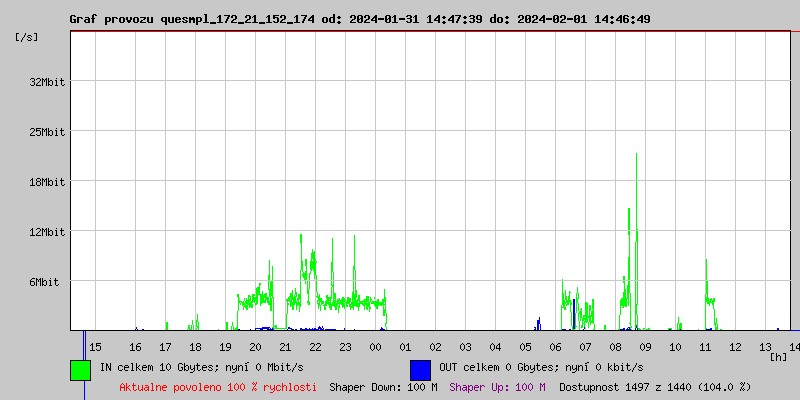The width and height of the screenshot is (800, 400).
Task: Click the 18Mbit y-axis label
Action: point(47,182)
